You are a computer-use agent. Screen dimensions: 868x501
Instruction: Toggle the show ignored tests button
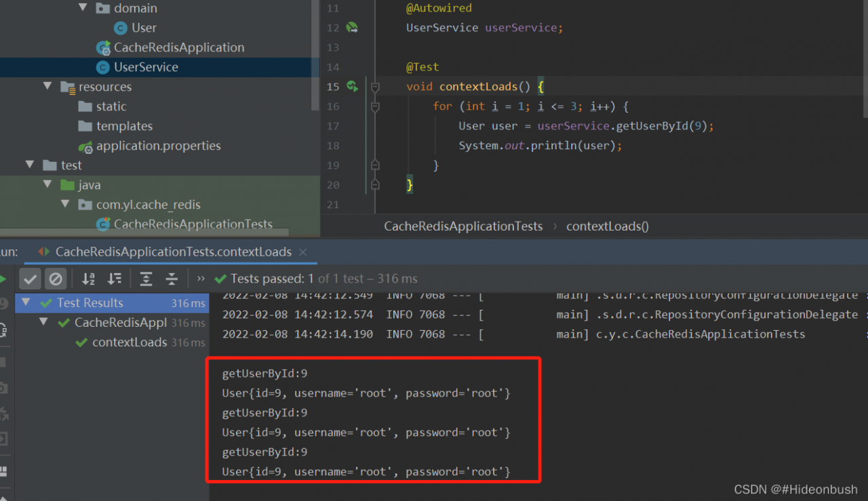56,279
